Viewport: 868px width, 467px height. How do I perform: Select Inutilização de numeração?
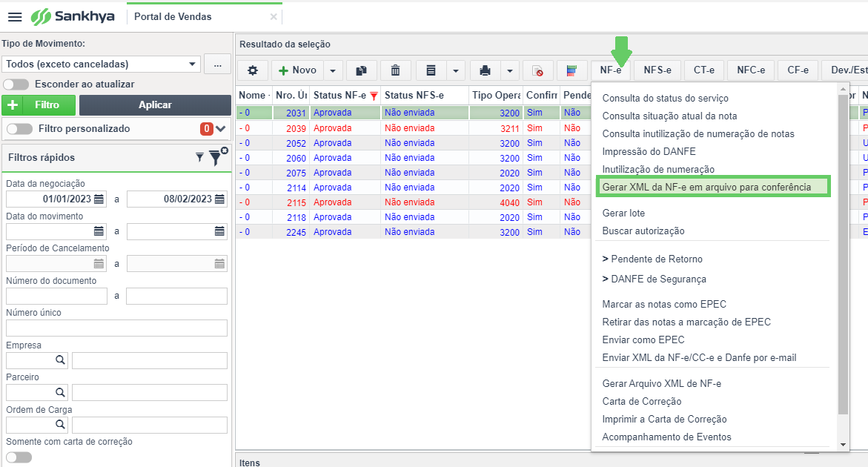658,169
